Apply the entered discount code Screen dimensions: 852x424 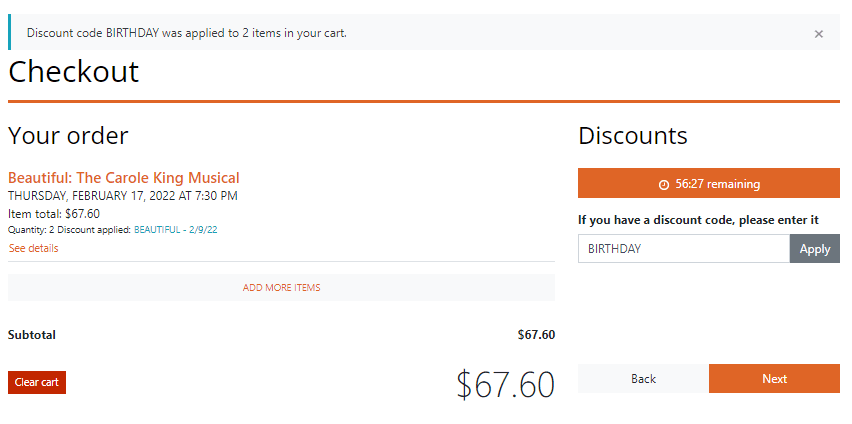click(x=815, y=249)
